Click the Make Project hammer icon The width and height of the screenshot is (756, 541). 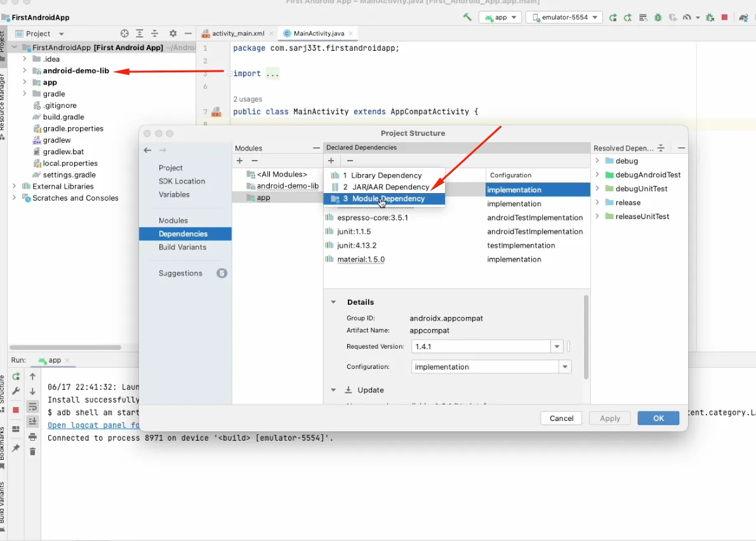[x=467, y=17]
